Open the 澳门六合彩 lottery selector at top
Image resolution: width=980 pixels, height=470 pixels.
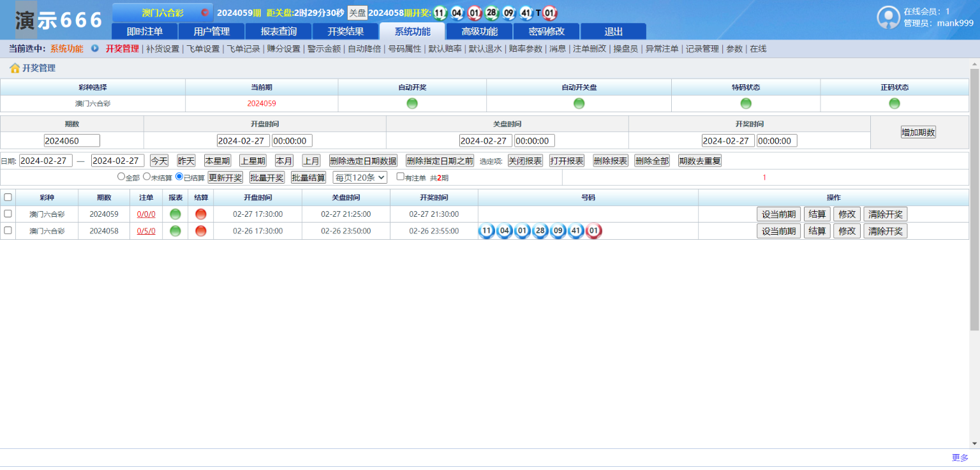click(162, 13)
